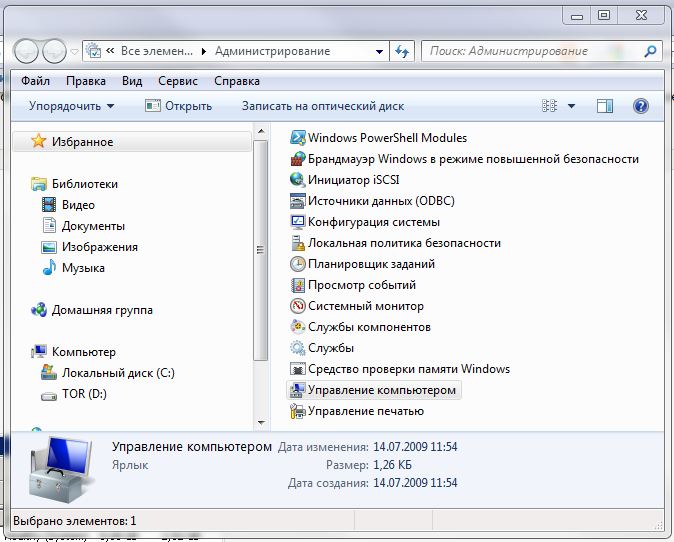
Task: Click the ODBC data sources icon
Action: (x=297, y=201)
